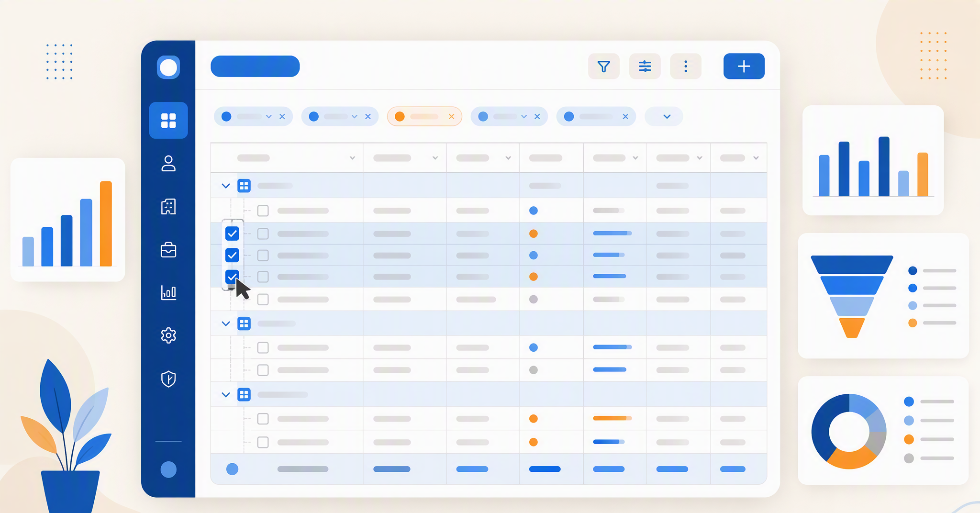
Task: Check the first row checkbox in the first group
Action: [263, 211]
